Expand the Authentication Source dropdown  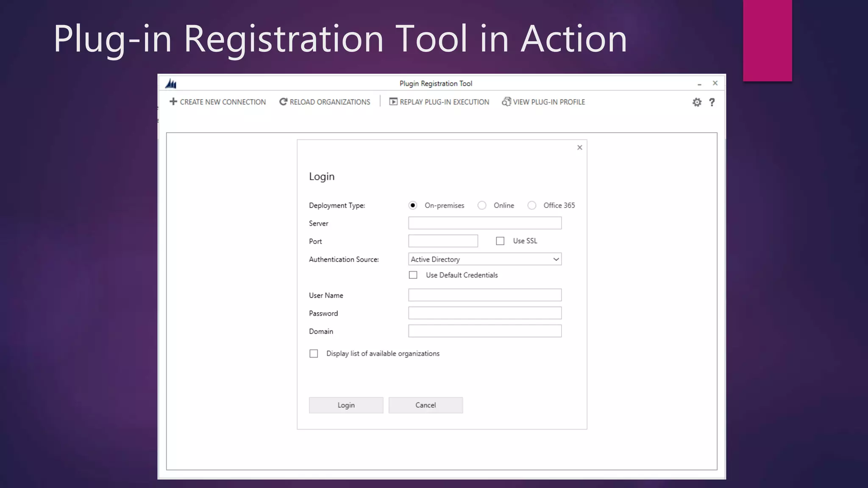tap(556, 259)
